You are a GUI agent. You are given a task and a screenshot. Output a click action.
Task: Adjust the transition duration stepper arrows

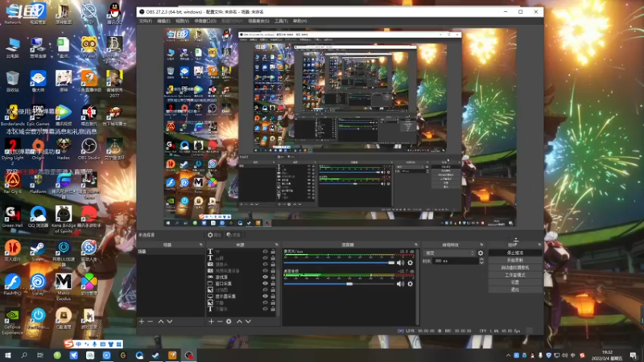pyautogui.click(x=481, y=261)
